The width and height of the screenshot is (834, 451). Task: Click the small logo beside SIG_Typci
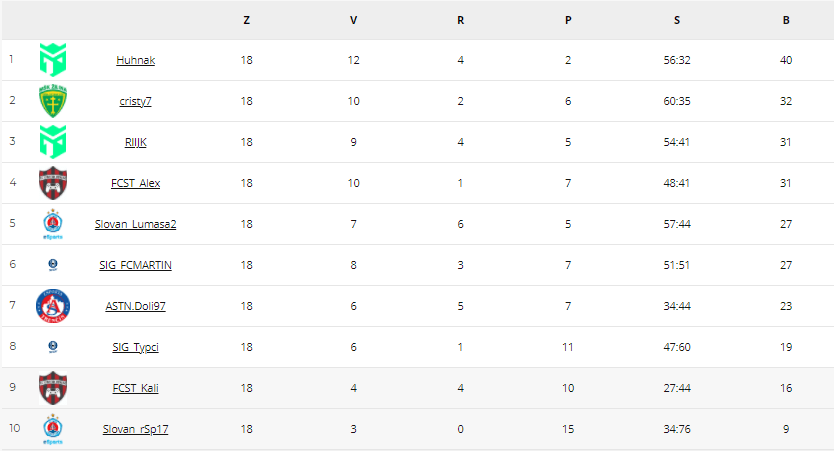(x=53, y=347)
